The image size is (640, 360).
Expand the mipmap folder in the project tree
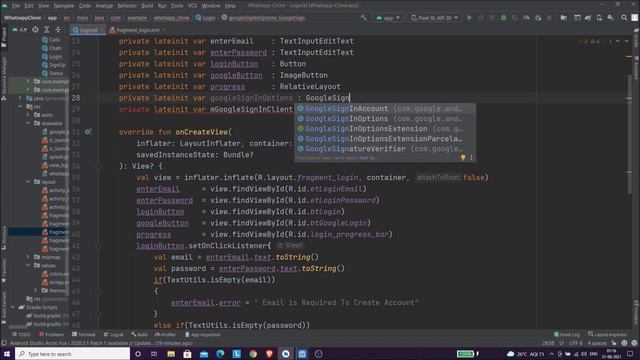click(x=28, y=257)
